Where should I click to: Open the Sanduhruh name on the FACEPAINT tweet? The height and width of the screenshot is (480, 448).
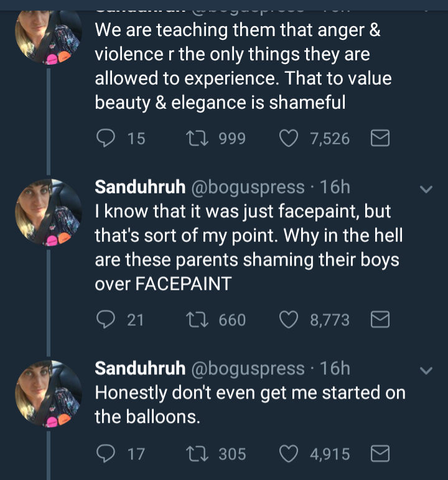pos(140,187)
